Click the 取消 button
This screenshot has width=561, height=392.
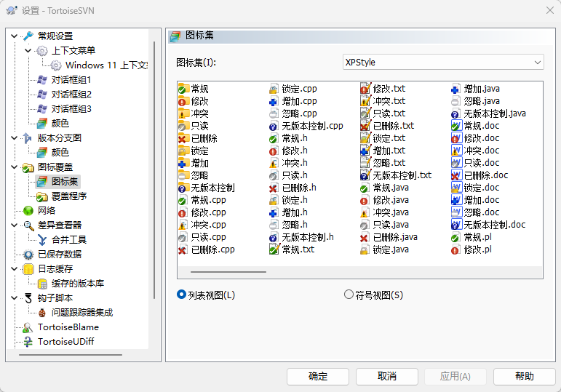pyautogui.click(x=386, y=376)
